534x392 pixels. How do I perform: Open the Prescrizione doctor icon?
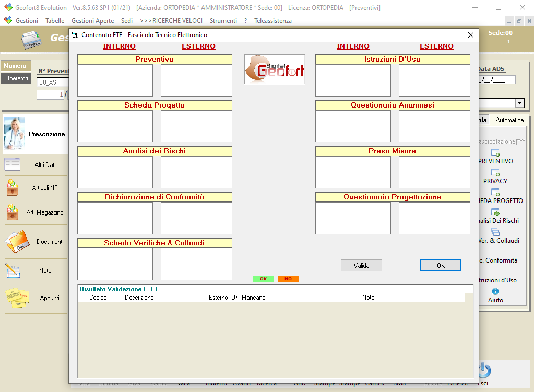click(x=15, y=134)
